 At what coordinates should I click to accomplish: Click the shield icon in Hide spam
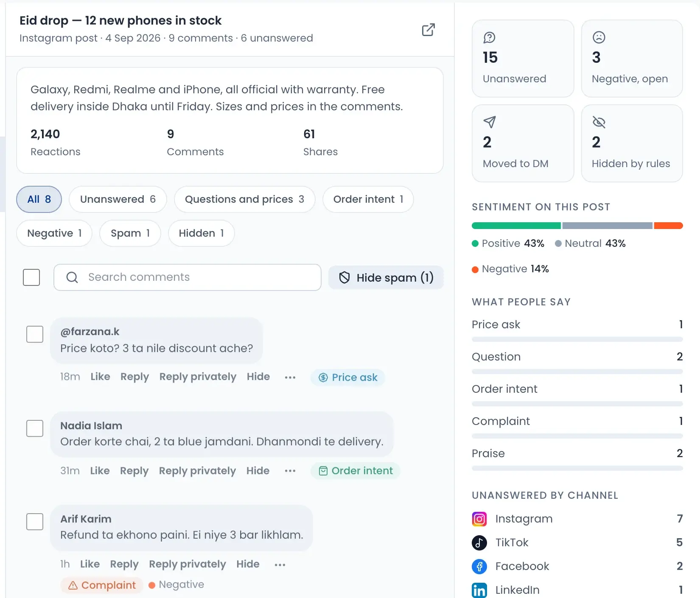click(x=344, y=277)
